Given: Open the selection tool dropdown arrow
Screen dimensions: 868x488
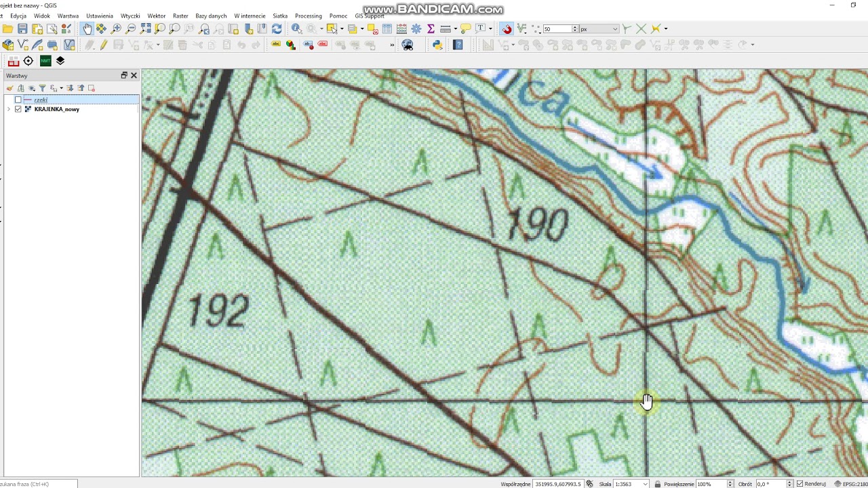Looking at the screenshot, I should [342, 28].
